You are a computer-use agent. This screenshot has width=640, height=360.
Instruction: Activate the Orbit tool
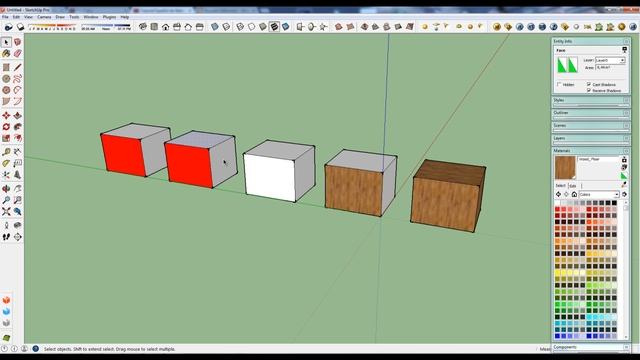[6, 189]
